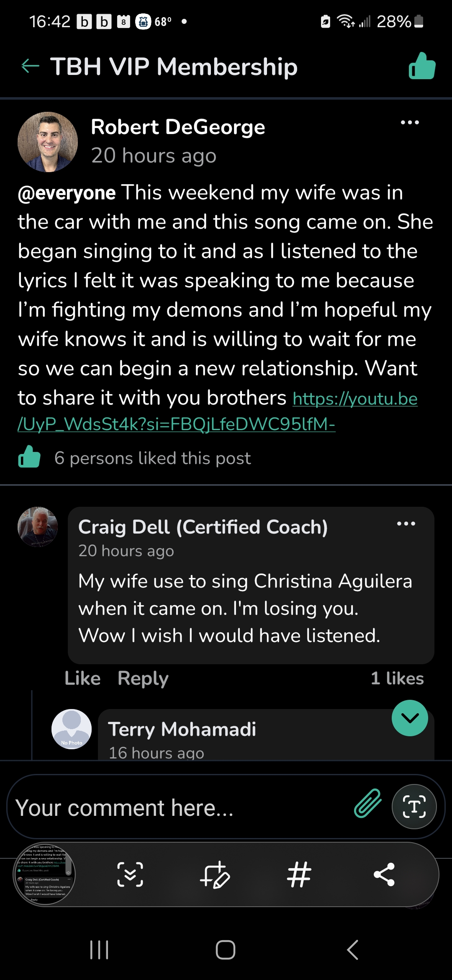Open Robert DeGeorge's profile picture
The width and height of the screenshot is (452, 980).
48,142
